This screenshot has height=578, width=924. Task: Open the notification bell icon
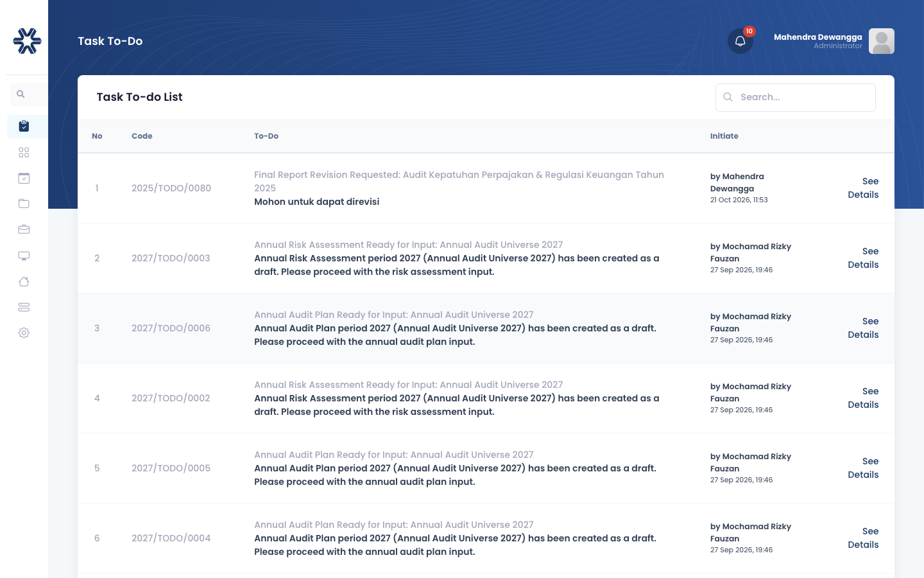(x=740, y=41)
